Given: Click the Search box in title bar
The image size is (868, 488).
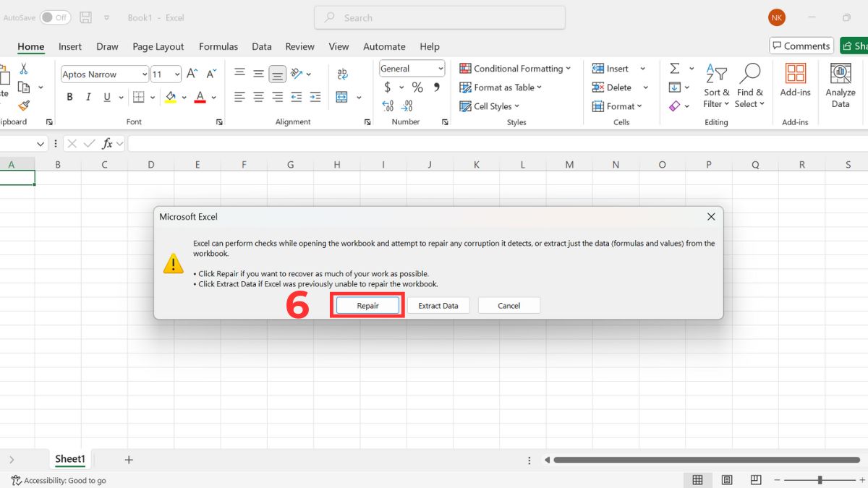Looking at the screenshot, I should [x=440, y=17].
